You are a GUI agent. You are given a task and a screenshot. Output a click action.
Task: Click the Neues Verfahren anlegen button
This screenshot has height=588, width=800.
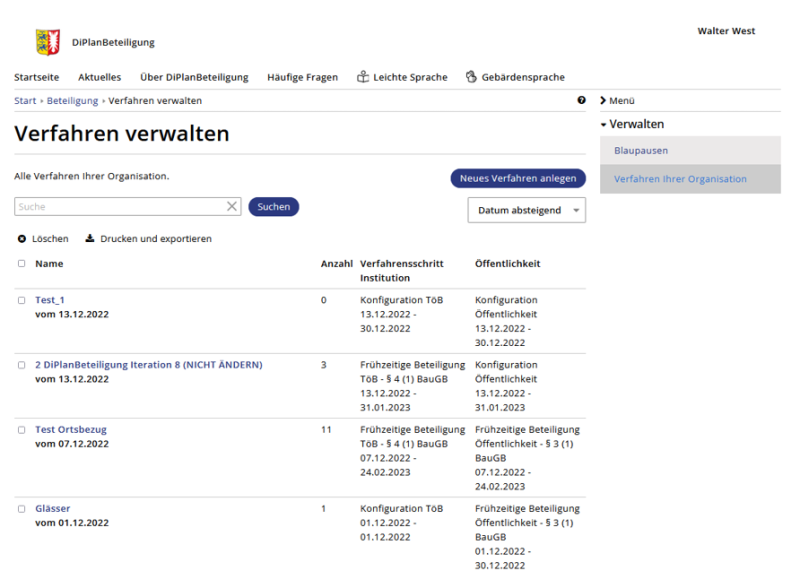point(518,178)
